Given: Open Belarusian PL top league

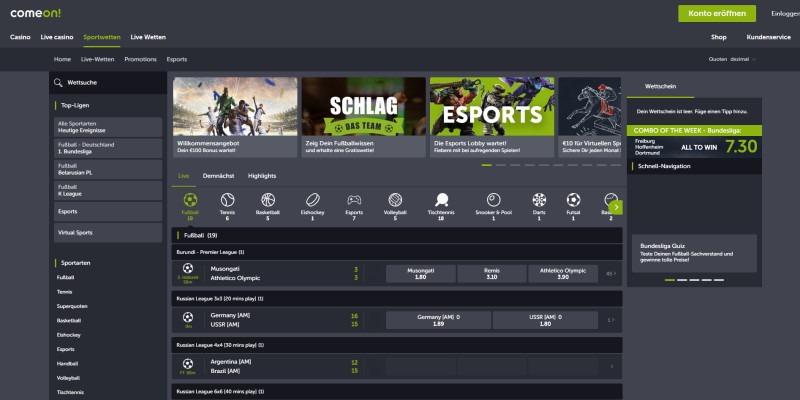Looking at the screenshot, I should tap(108, 169).
